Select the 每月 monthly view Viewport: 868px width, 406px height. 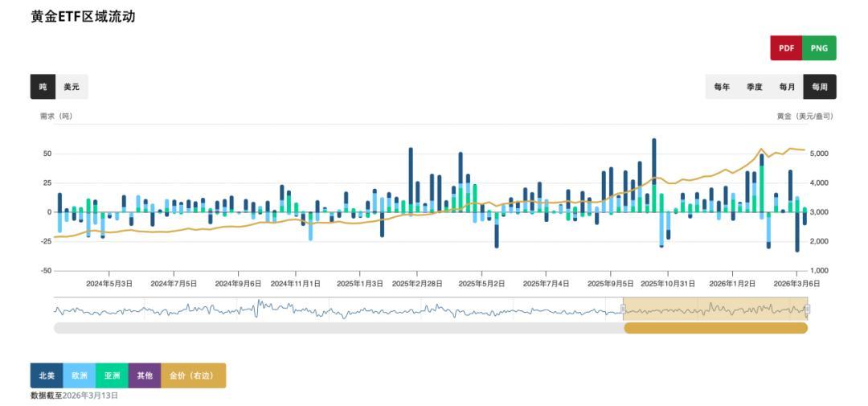click(787, 87)
